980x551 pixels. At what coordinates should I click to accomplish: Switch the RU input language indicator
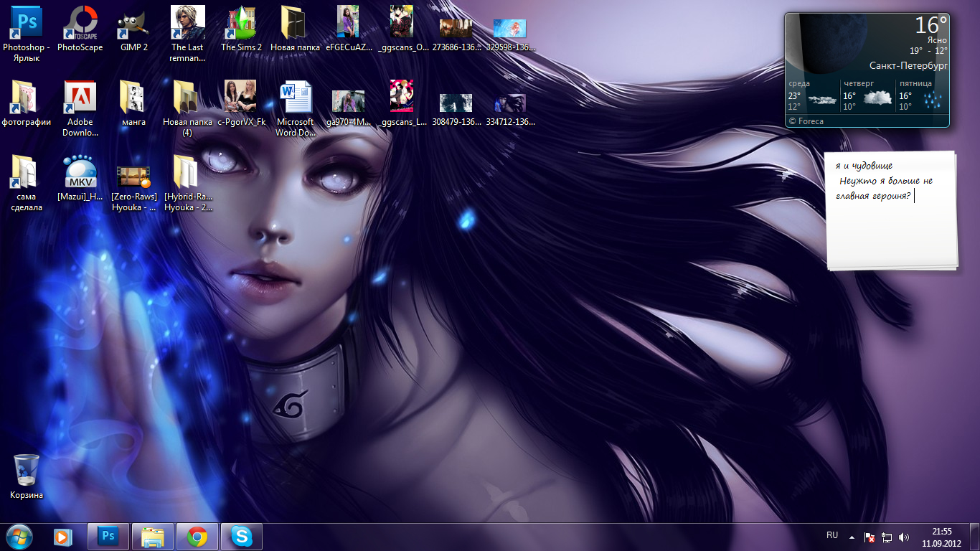point(832,535)
